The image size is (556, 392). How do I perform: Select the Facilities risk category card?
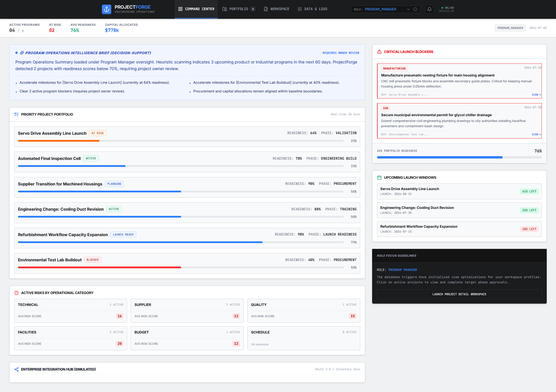click(71, 338)
